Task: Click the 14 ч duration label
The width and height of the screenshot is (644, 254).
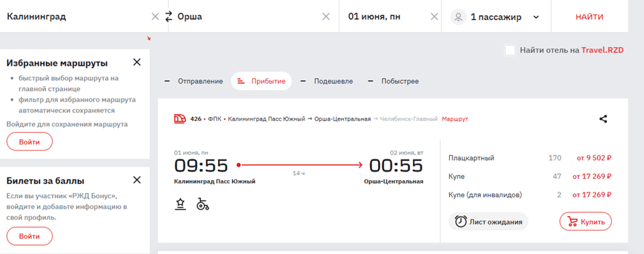Action: click(x=299, y=173)
